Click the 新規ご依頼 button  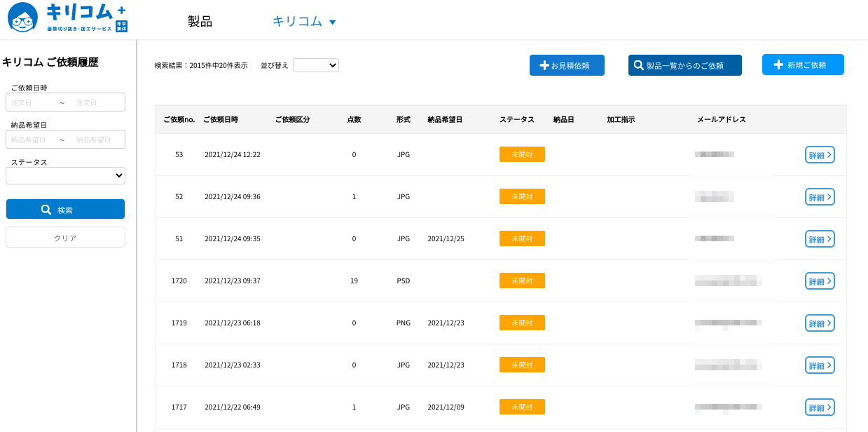(x=803, y=65)
